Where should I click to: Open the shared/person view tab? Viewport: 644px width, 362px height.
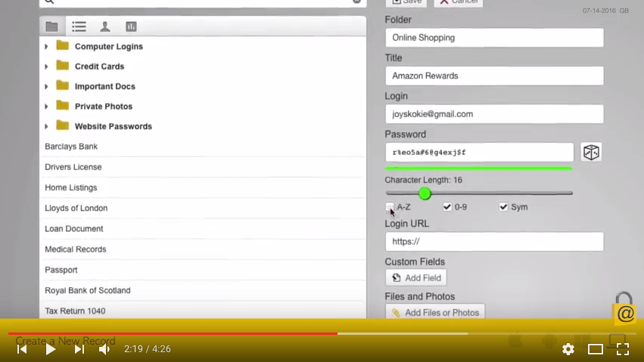click(x=105, y=26)
